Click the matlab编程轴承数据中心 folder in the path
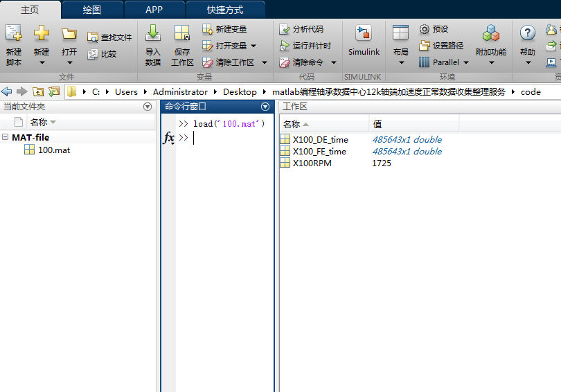561x392 pixels. pos(389,92)
